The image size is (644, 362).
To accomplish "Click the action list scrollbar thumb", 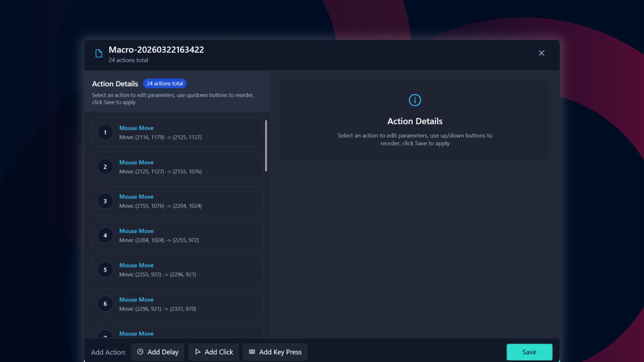I will (x=266, y=146).
